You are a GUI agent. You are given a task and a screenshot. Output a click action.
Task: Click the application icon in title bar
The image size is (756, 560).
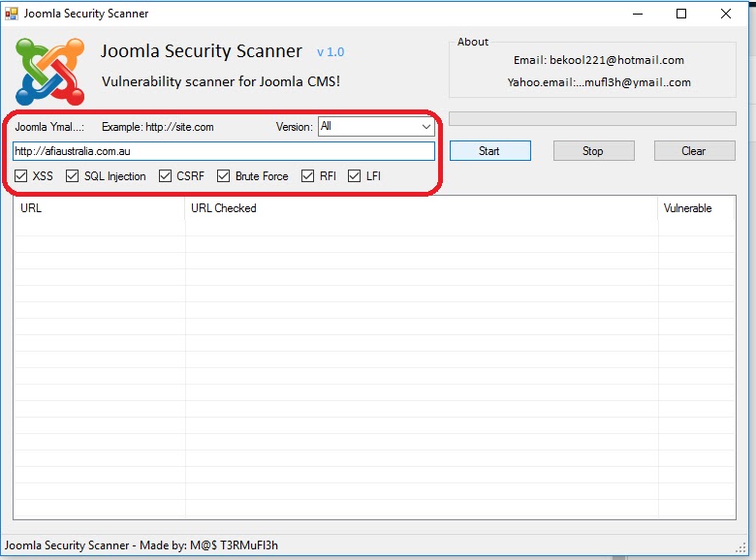[11, 14]
